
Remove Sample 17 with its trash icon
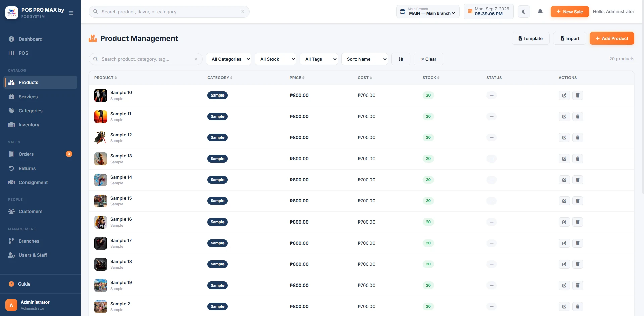click(x=578, y=243)
